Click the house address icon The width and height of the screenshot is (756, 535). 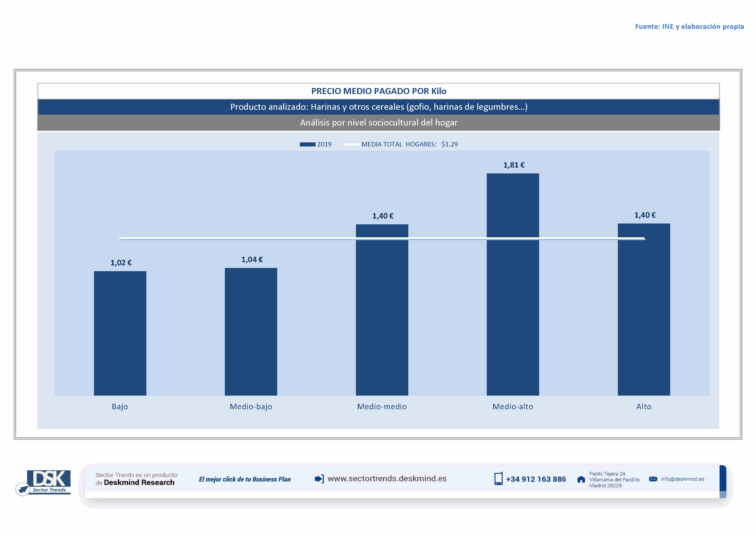pos(581,479)
